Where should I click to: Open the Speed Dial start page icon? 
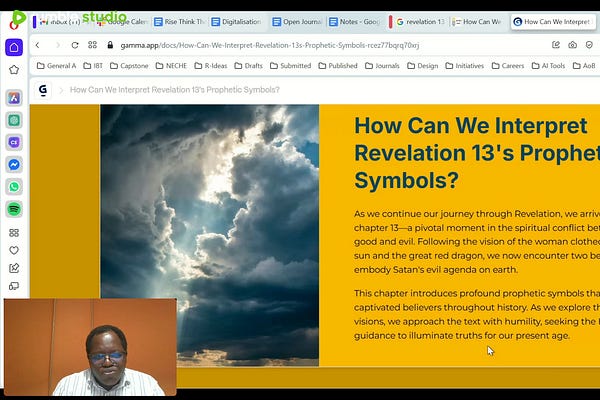click(92, 45)
